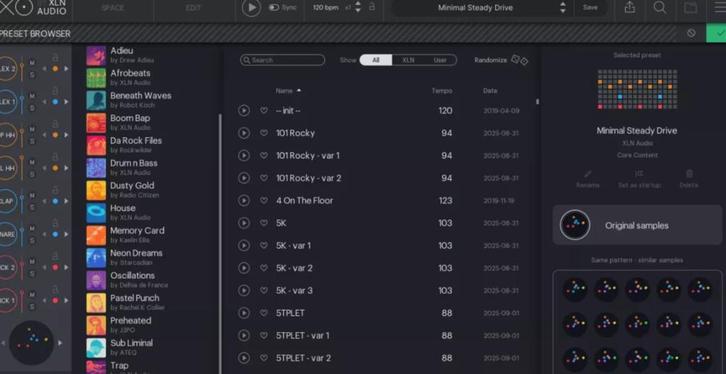Click the tempo multiplier stepper arrows
The image size is (726, 374).
(357, 7)
